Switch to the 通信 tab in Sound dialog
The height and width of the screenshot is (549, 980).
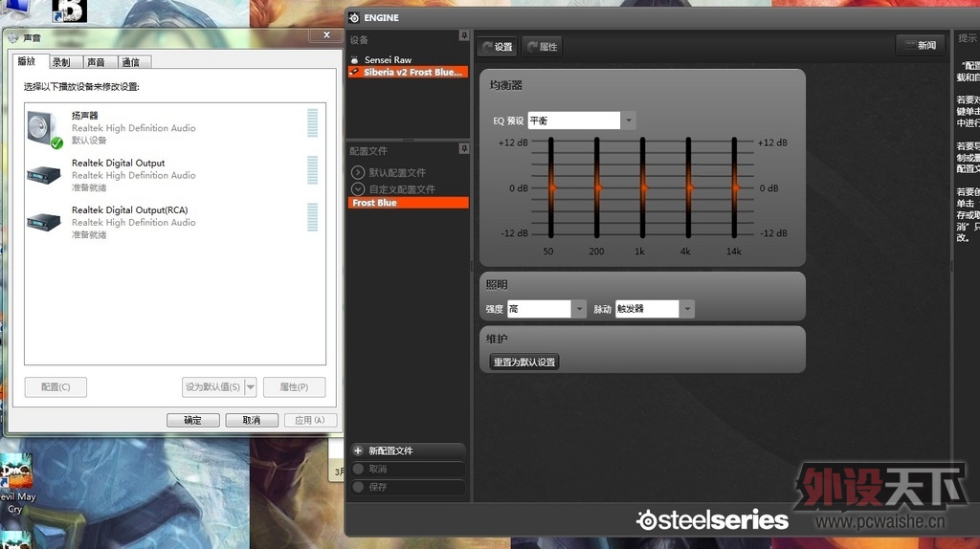coord(130,62)
